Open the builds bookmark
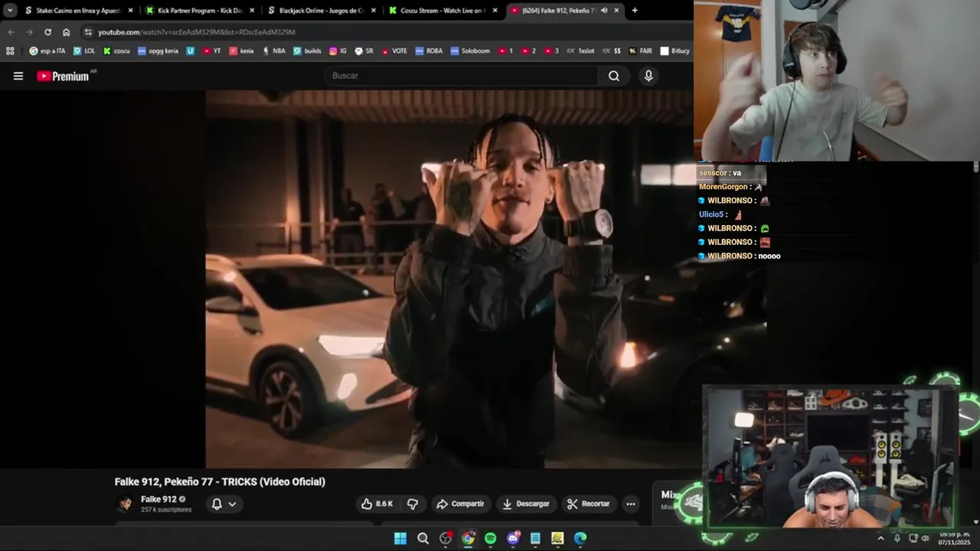The height and width of the screenshot is (551, 980). point(307,51)
